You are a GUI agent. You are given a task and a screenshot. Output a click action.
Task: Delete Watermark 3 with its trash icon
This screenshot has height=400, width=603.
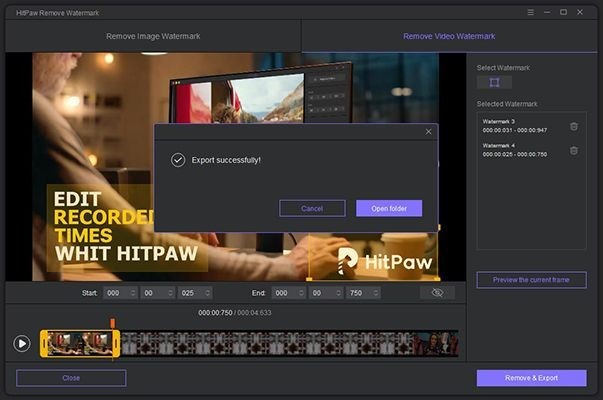coord(573,126)
